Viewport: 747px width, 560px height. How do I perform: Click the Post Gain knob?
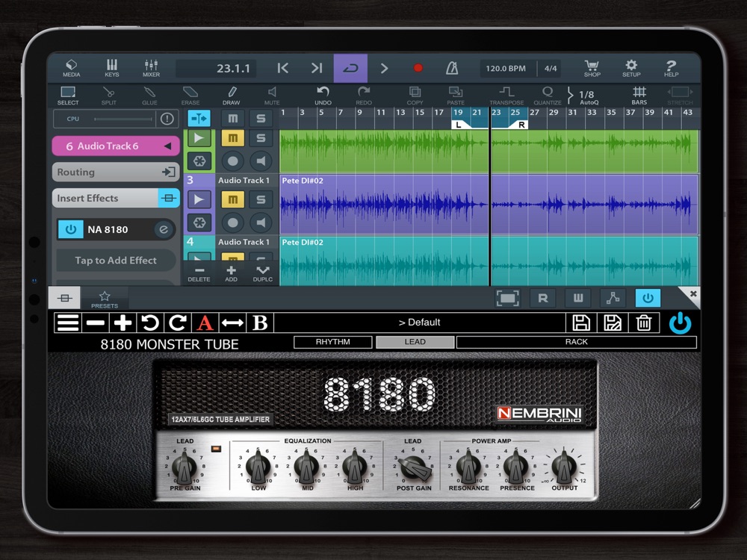pyautogui.click(x=414, y=467)
